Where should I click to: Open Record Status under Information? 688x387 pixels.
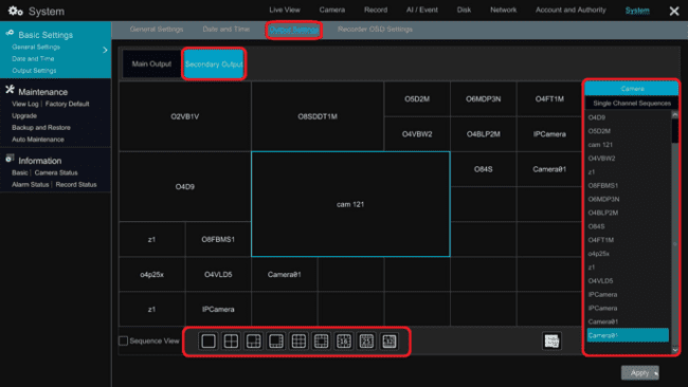[76, 185]
